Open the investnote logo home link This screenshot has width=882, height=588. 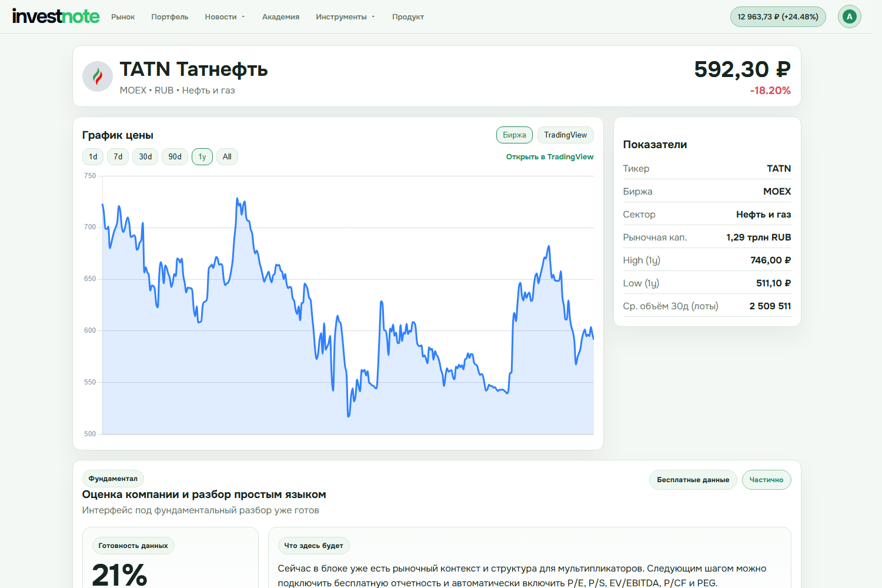pyautogui.click(x=56, y=16)
